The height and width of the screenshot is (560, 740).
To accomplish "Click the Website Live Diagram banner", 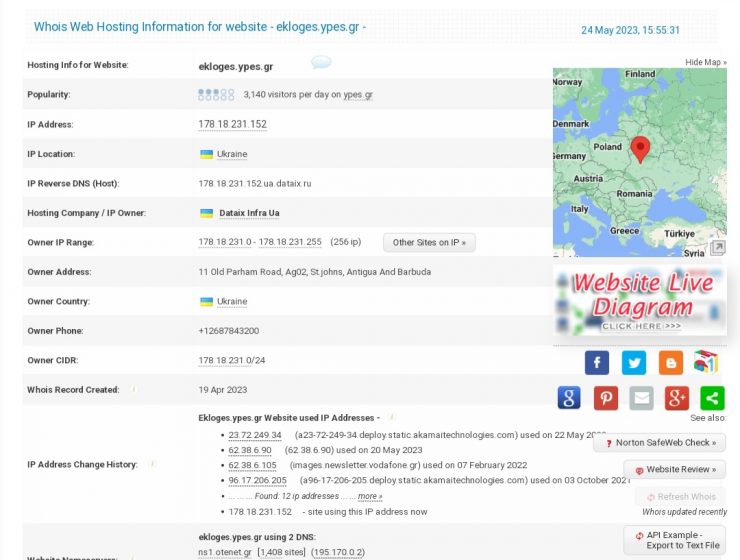I will pos(640,298).
